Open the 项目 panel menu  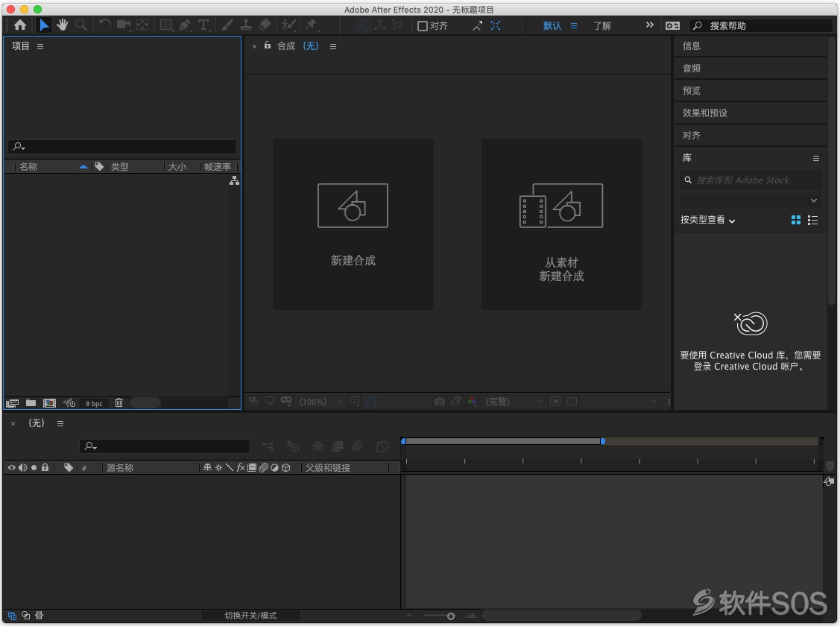(40, 47)
